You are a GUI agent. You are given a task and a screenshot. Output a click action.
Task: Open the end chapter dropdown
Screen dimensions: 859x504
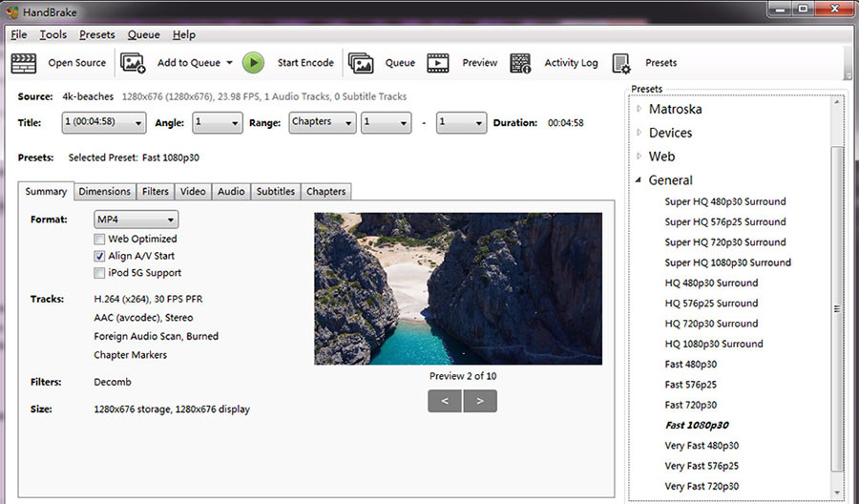point(461,123)
